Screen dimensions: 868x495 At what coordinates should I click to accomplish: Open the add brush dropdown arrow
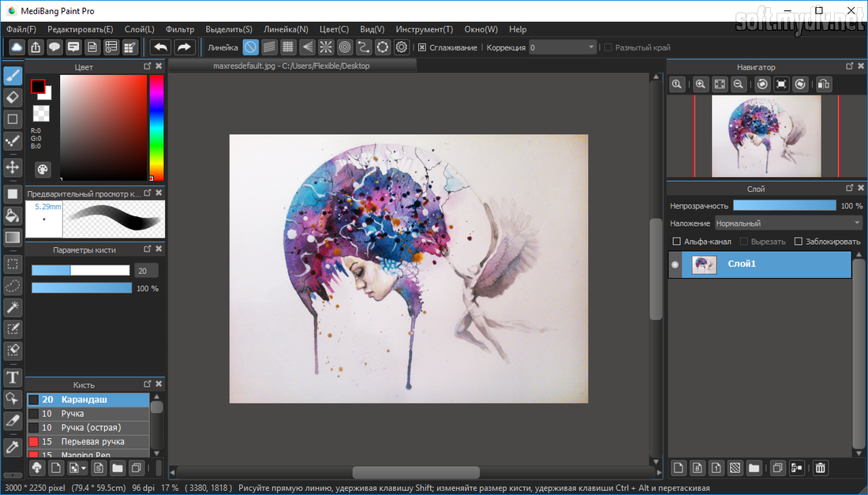point(83,468)
